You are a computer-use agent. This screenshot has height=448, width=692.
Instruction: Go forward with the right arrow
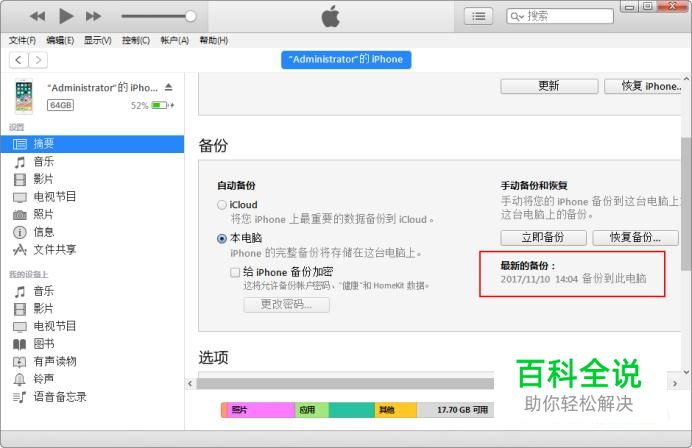click(38, 60)
